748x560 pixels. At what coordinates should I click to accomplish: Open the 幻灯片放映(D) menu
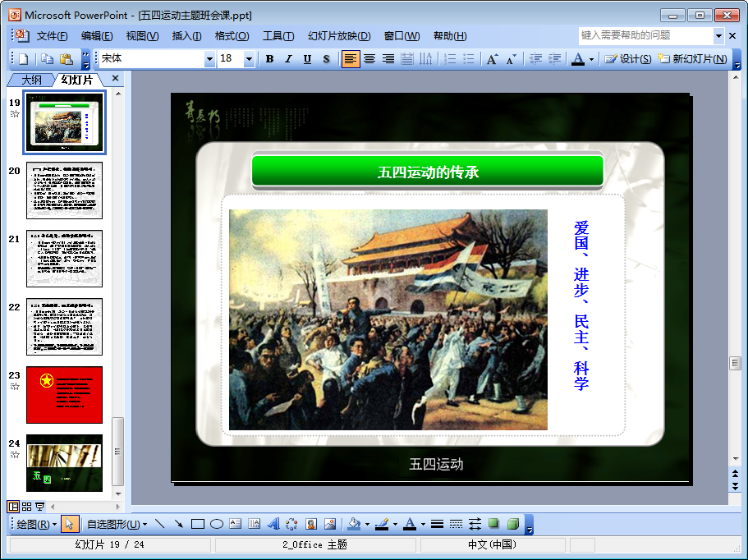tap(339, 36)
